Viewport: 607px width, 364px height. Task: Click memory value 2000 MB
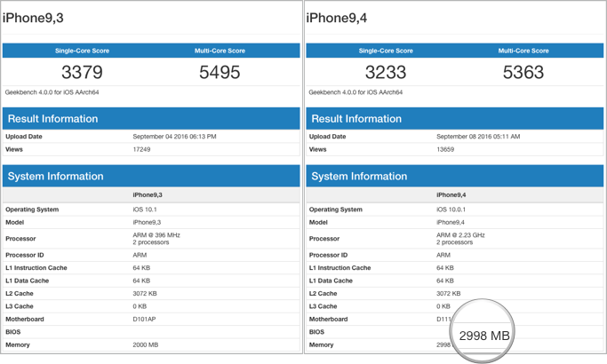[x=146, y=344]
